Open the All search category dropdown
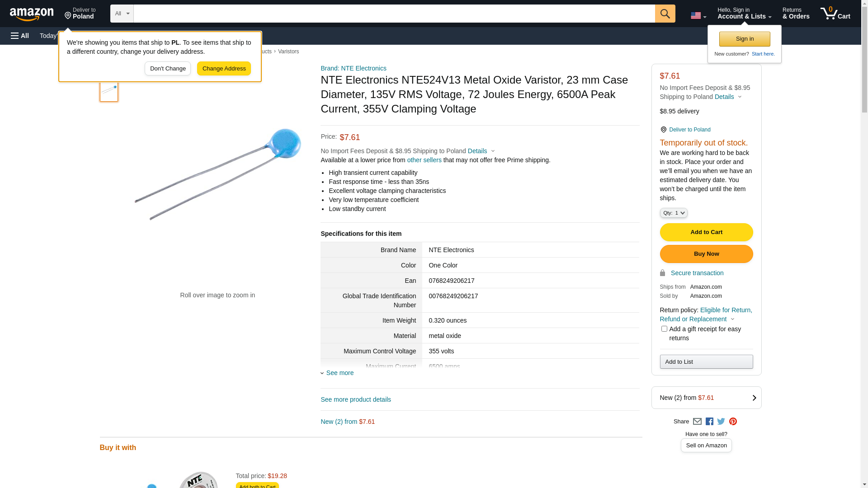868x488 pixels. coord(122,14)
